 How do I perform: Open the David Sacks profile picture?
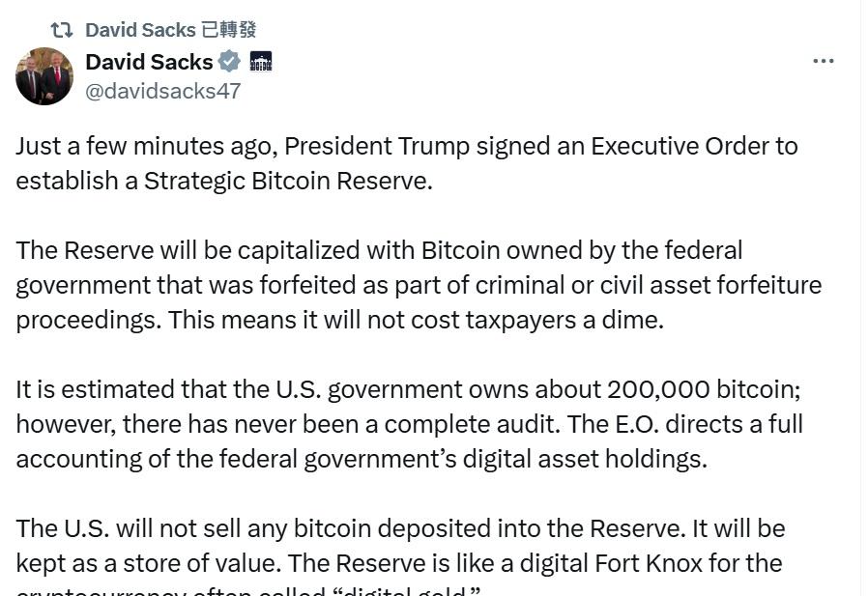44,76
